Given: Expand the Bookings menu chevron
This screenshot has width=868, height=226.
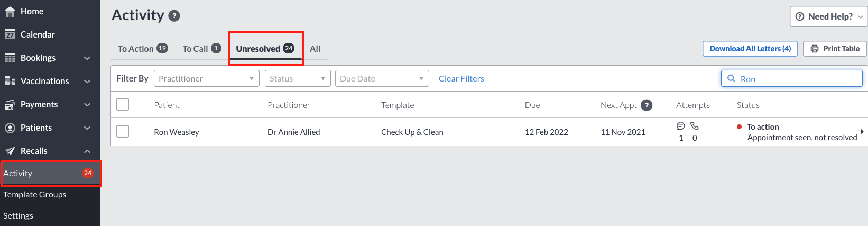Looking at the screenshot, I should [87, 58].
